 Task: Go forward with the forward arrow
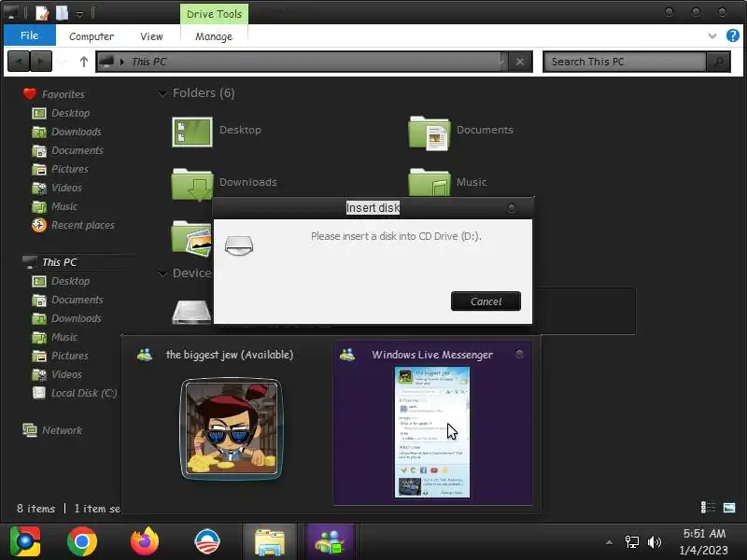pyautogui.click(x=41, y=62)
